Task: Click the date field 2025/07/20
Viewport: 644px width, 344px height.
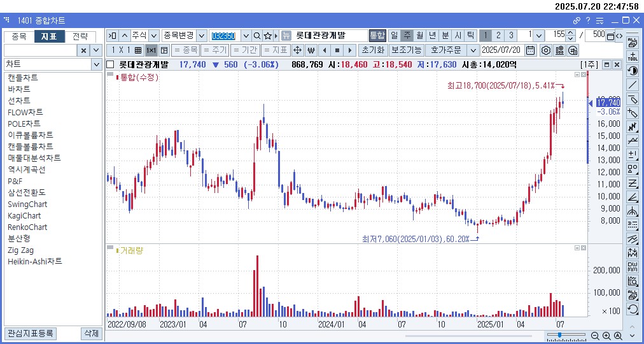Action: click(x=502, y=50)
